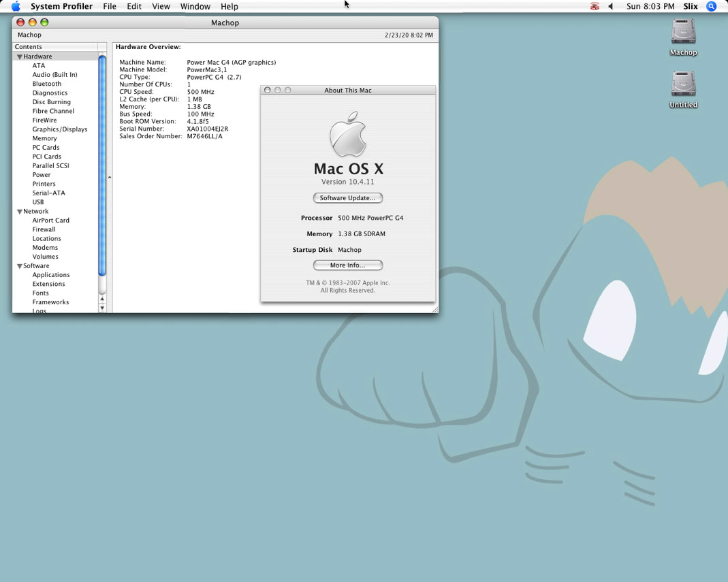This screenshot has height=582, width=728.
Task: Open the Edit menu
Action: point(134,7)
